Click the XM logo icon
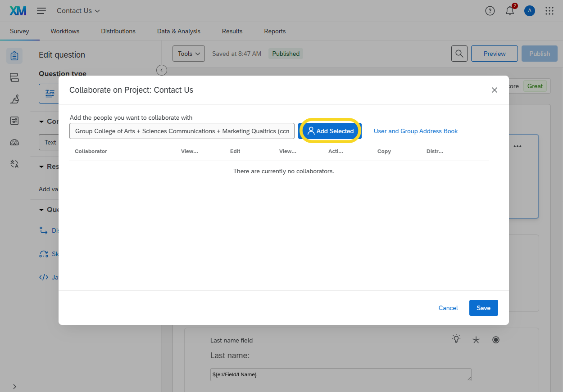563x392 pixels. tap(18, 11)
